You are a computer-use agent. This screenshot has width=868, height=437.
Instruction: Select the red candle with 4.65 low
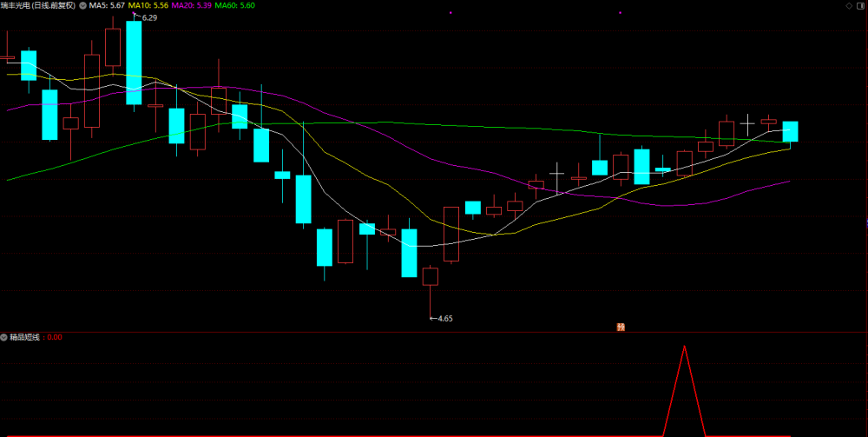click(431, 277)
